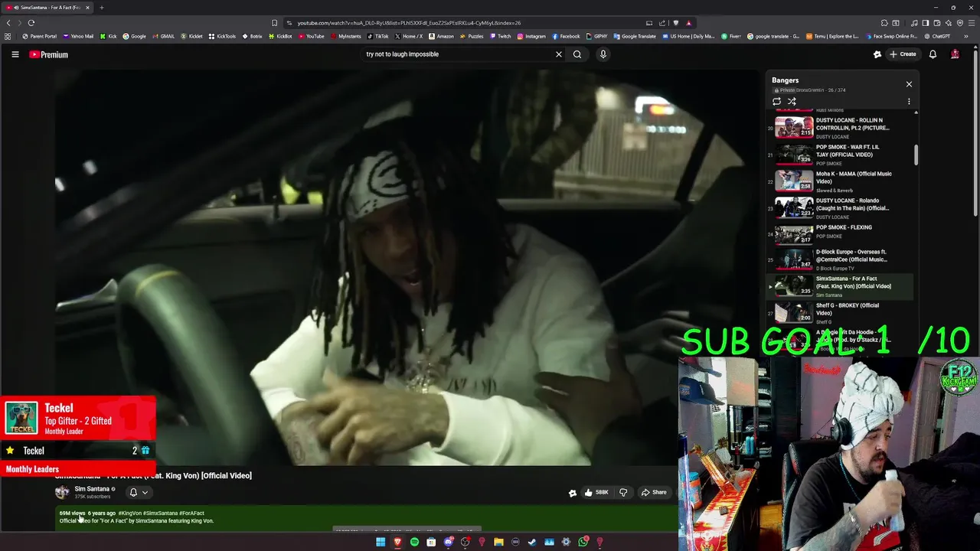
Task: Open a new browser tab
Action: click(x=101, y=8)
